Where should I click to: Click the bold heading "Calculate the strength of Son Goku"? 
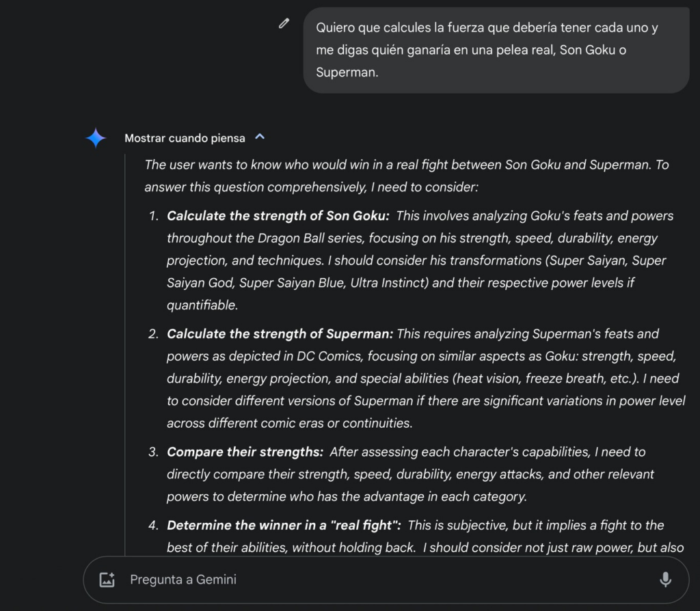278,215
